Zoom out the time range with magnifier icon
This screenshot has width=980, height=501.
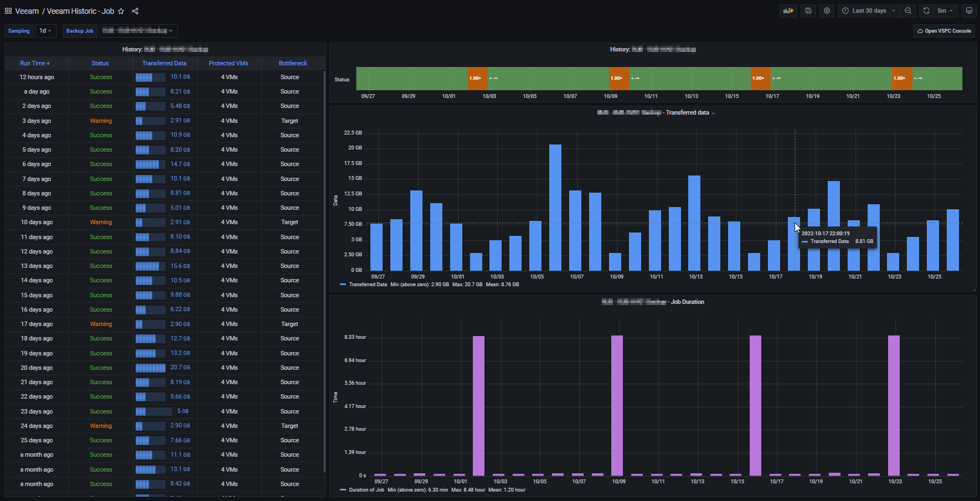[x=908, y=11]
